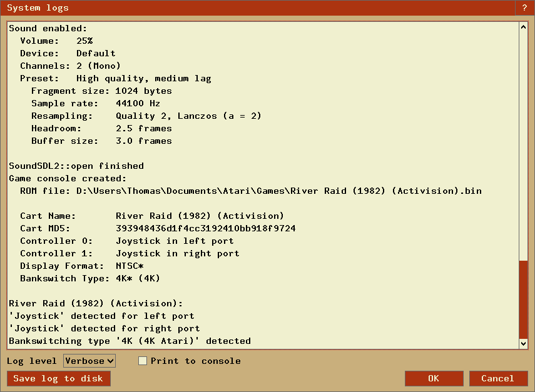Click the 'Sample rate: 44100 Hz' line
Viewport: 535px width, 392px height.
coord(96,103)
